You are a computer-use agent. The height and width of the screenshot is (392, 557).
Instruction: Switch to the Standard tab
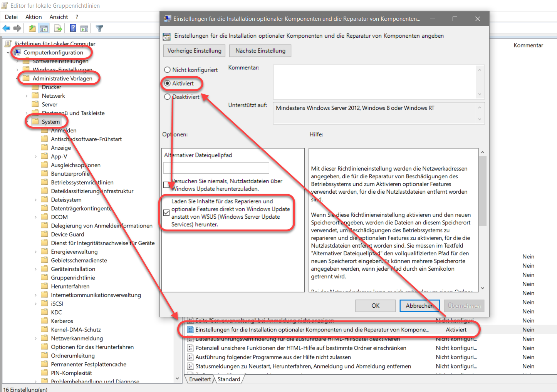pyautogui.click(x=229, y=379)
